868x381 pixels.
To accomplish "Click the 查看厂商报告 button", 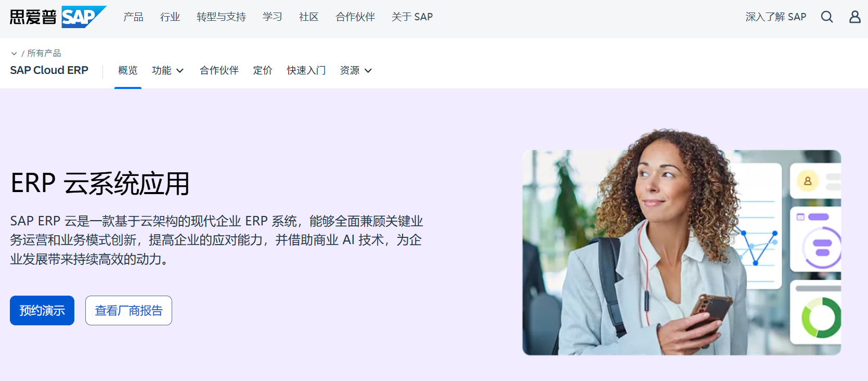I will [128, 311].
